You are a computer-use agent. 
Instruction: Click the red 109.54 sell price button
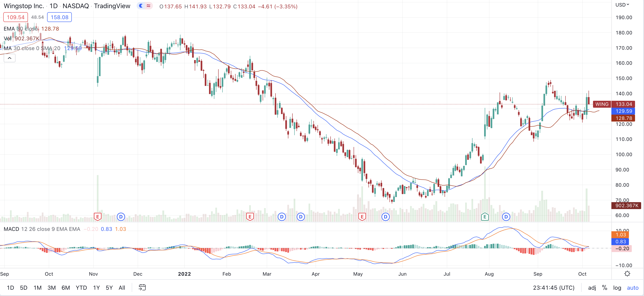(x=15, y=17)
